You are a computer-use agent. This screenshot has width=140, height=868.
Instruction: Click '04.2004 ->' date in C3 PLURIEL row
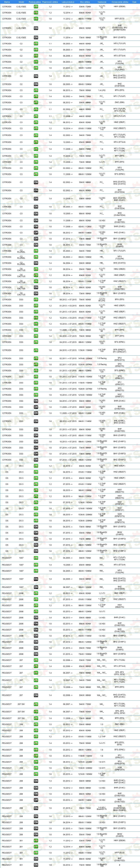68,263
